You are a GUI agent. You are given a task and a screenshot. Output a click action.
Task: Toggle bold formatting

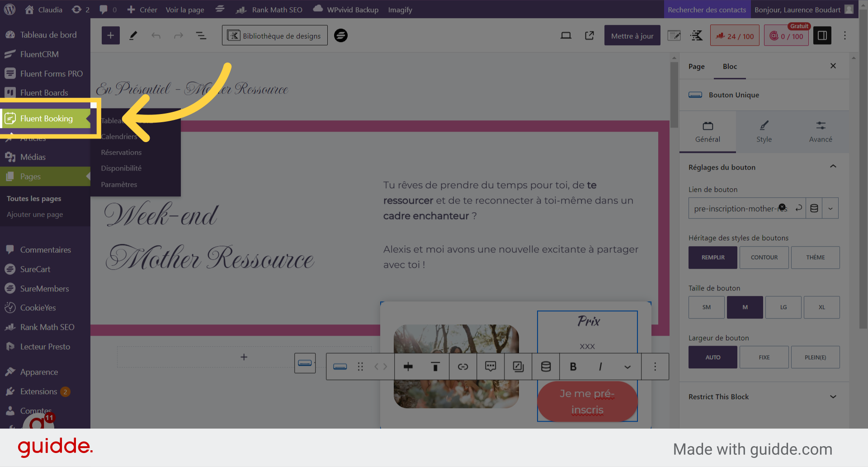(x=573, y=367)
